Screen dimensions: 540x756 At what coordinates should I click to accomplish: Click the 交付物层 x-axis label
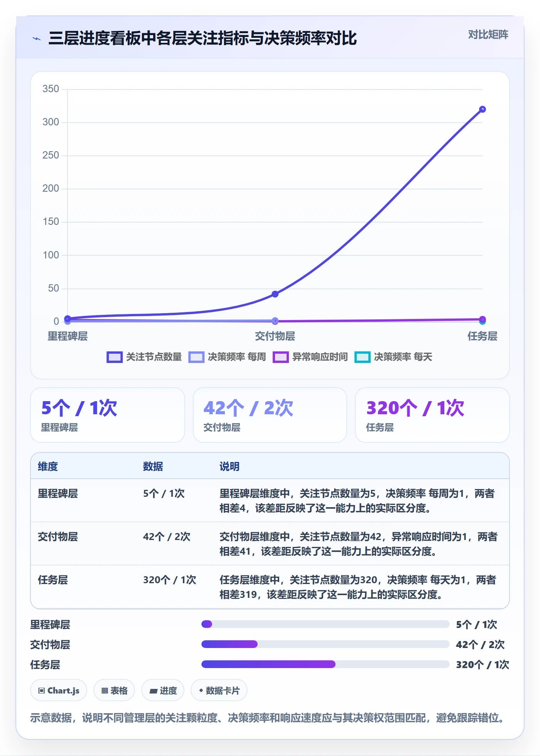[275, 336]
